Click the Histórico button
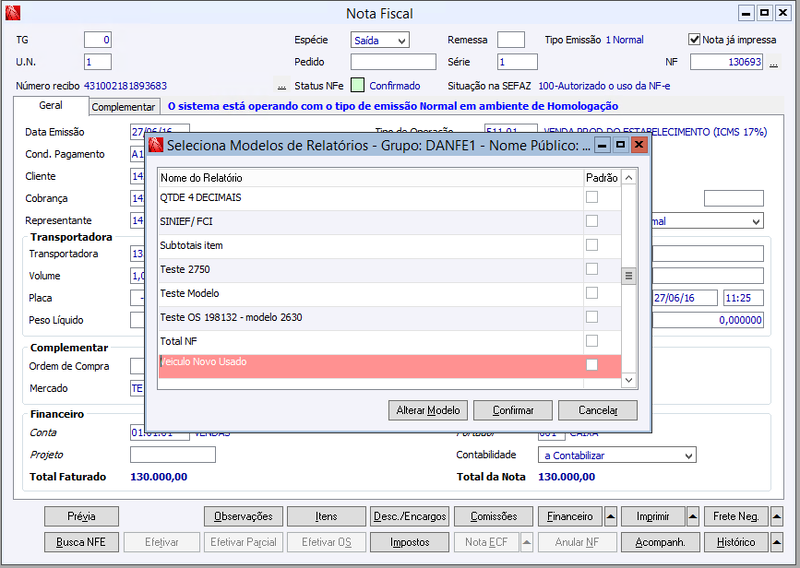The height and width of the screenshot is (568, 800). coord(736,542)
